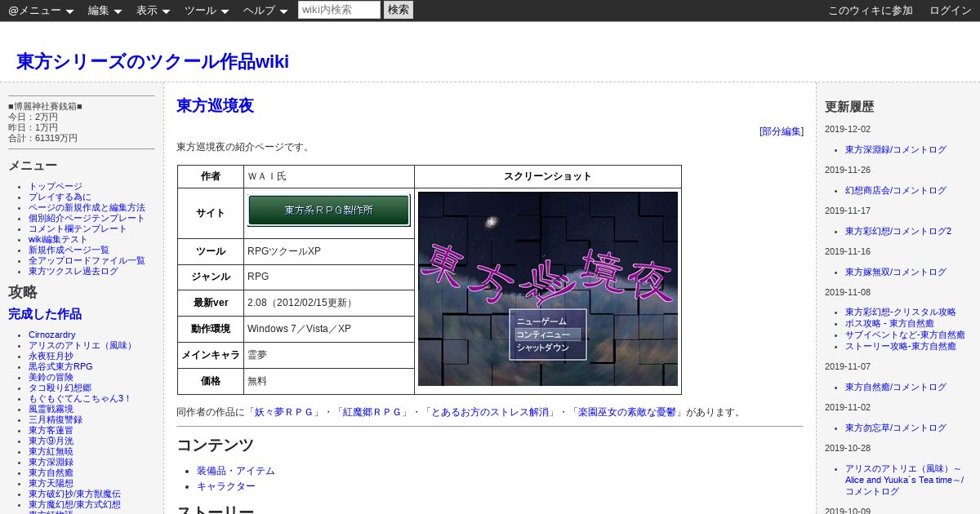Open プレイする為に in the sidebar

[60, 197]
